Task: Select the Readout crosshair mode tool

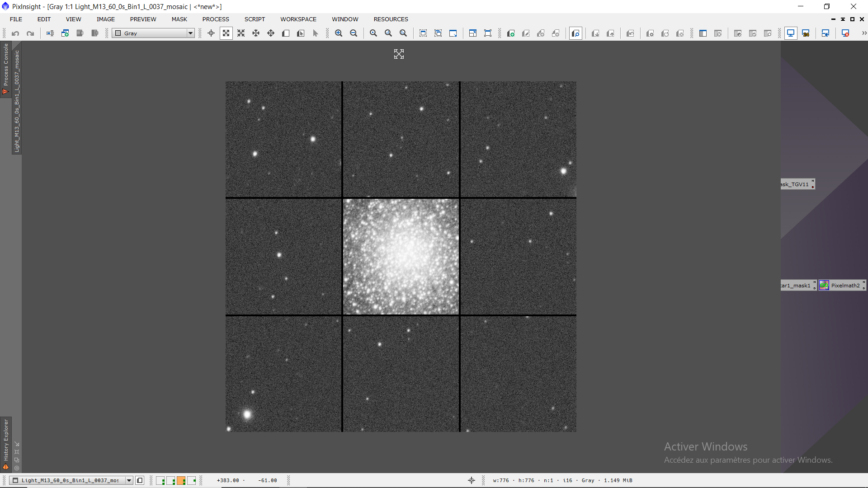Action: 211,33
